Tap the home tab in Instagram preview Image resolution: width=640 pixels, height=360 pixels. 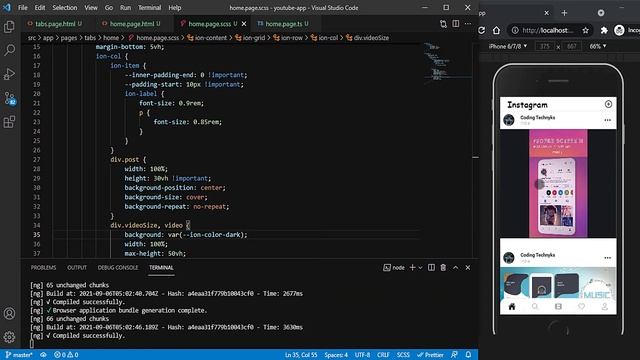pos(512,307)
